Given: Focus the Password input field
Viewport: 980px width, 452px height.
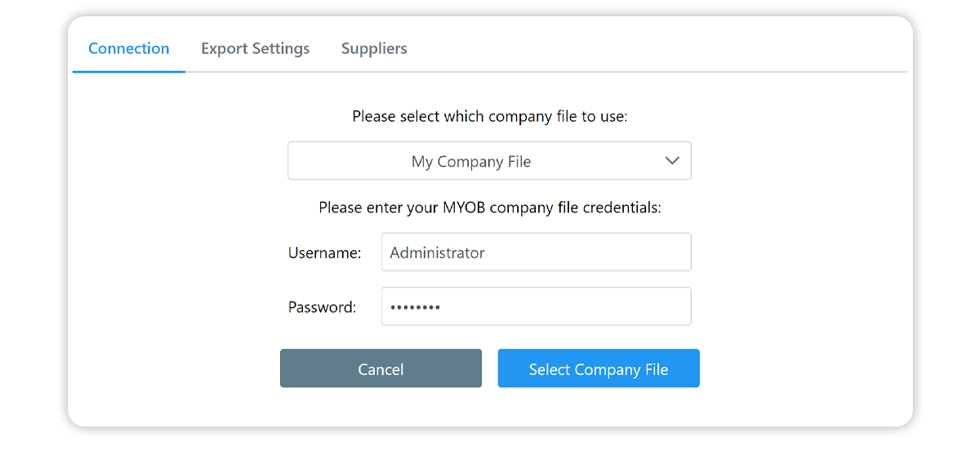Looking at the screenshot, I should click(536, 307).
